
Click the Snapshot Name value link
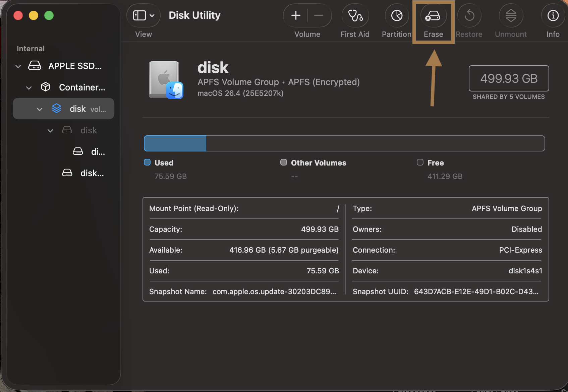[x=274, y=291]
